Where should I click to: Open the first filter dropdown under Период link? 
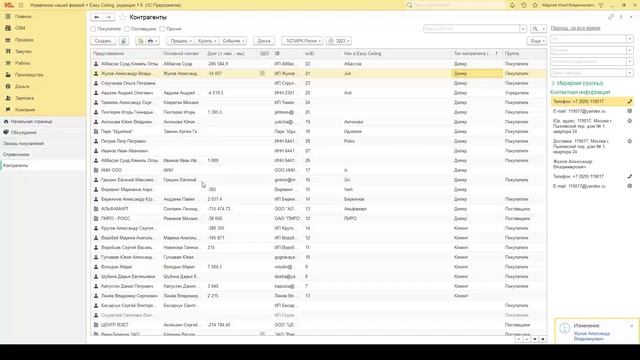[630, 39]
